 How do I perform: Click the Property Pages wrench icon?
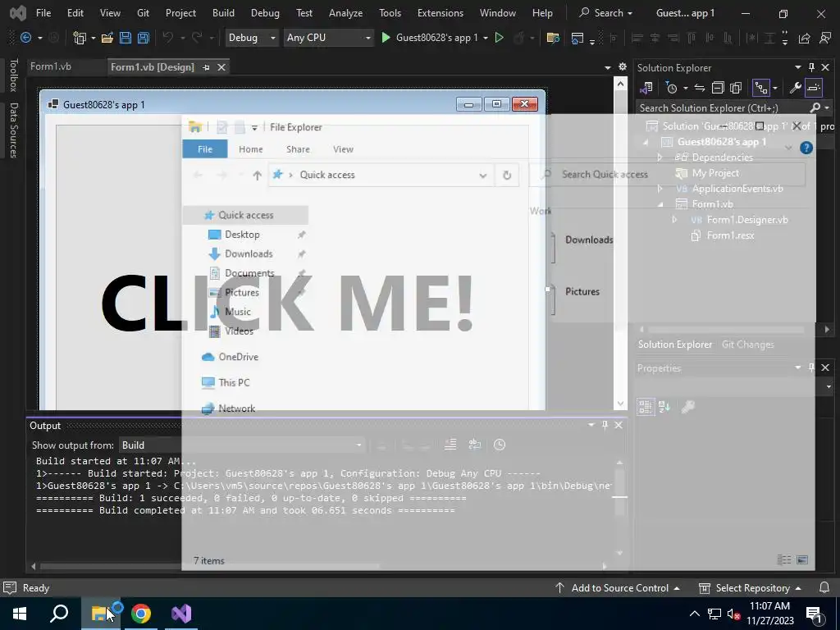point(688,407)
